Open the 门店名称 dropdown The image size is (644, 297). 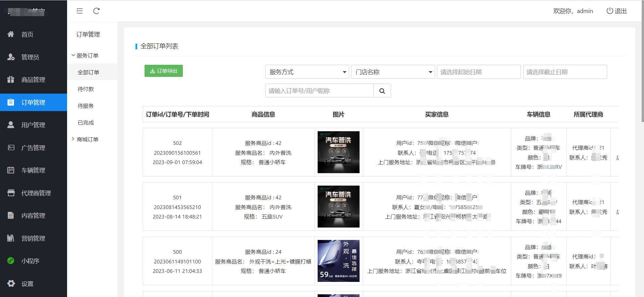coord(393,72)
